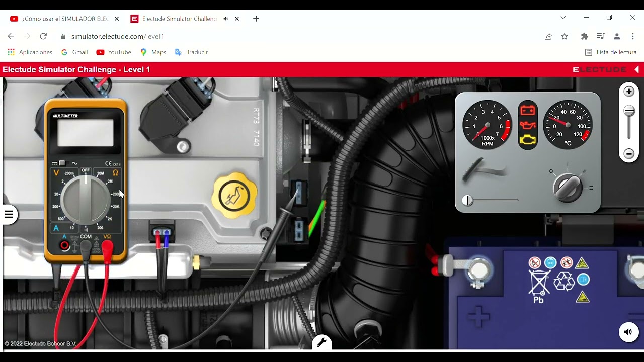
Task: Click the oil pressure warning light
Action: pos(527,125)
